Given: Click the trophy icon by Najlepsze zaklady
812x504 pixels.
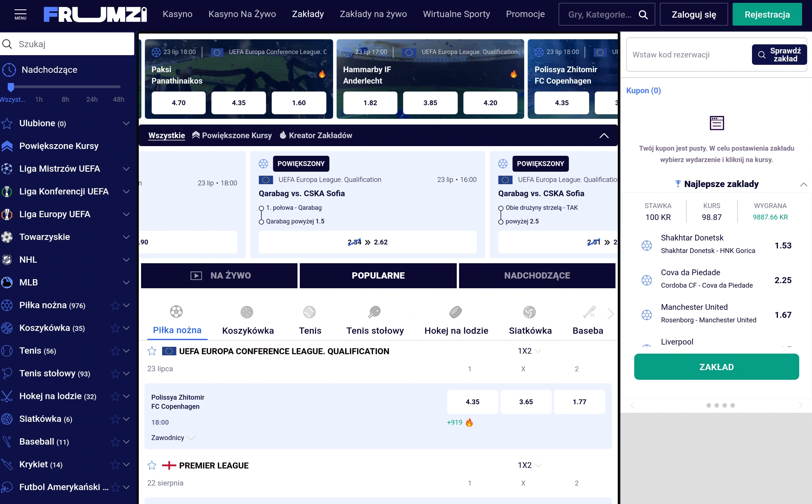Looking at the screenshot, I should tap(677, 183).
